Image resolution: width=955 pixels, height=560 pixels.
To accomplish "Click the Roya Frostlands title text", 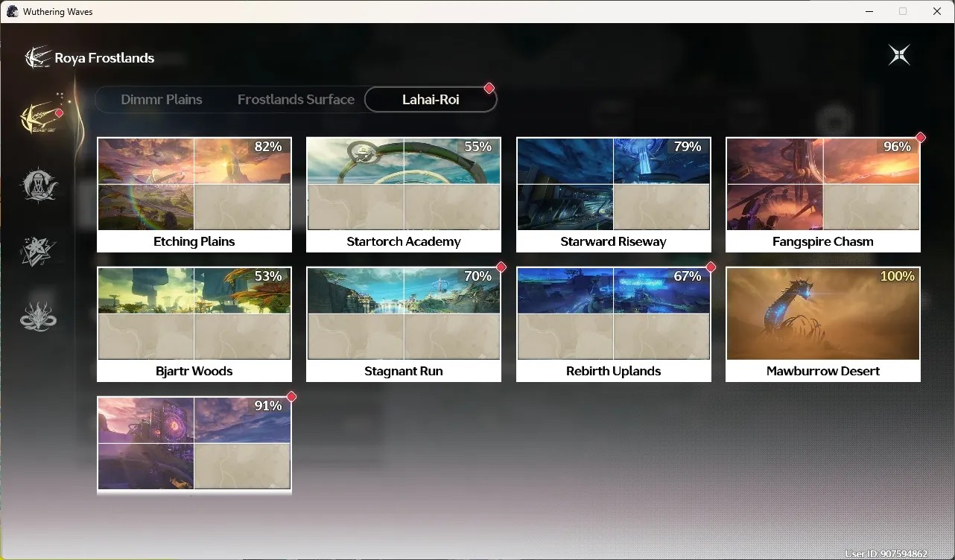I will pos(104,58).
